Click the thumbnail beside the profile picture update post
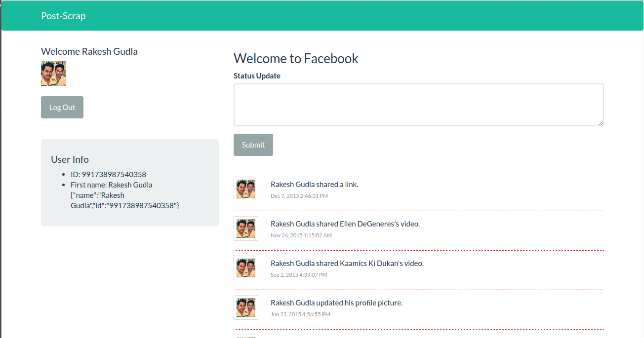Image resolution: width=644 pixels, height=338 pixels. pyautogui.click(x=245, y=307)
